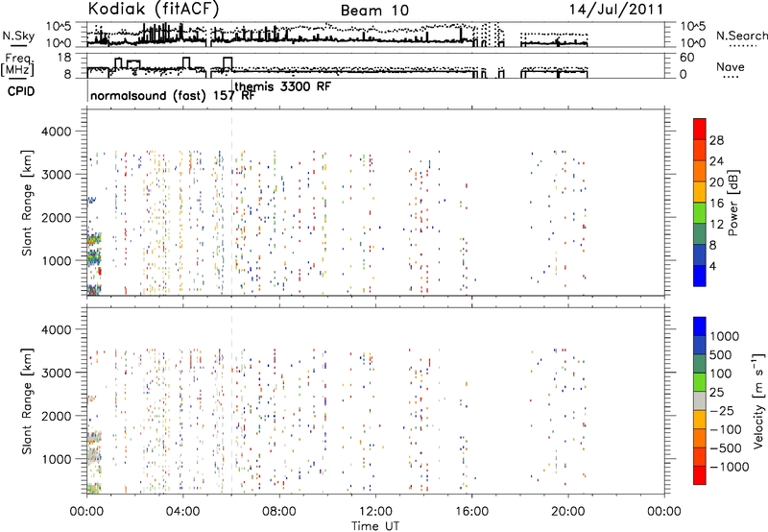Click the '04:00' time tick label
This screenshot has height=532, width=768.
pos(183,512)
